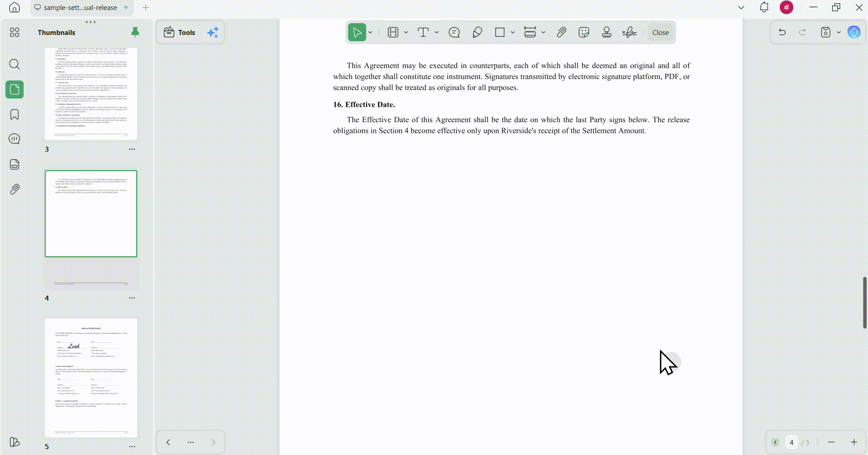The height and width of the screenshot is (455, 868).
Task: Open the dashboard grid icon in sidebar
Action: tap(15, 32)
